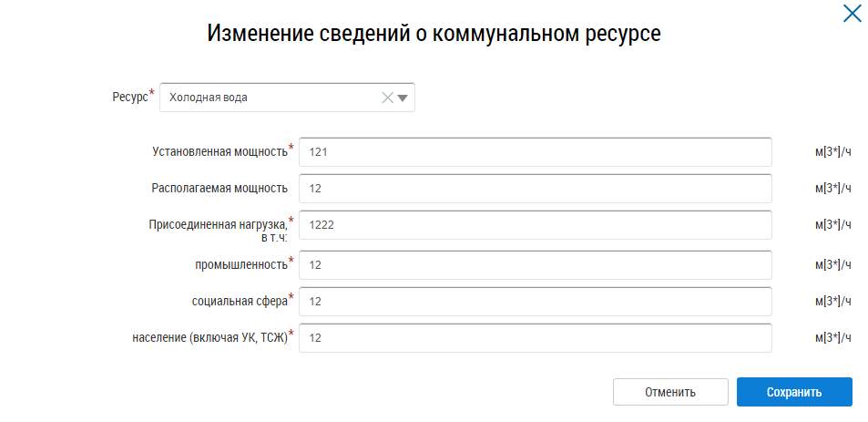Focus the Установленная мощность input field
This screenshot has width=868, height=422.
535,152
